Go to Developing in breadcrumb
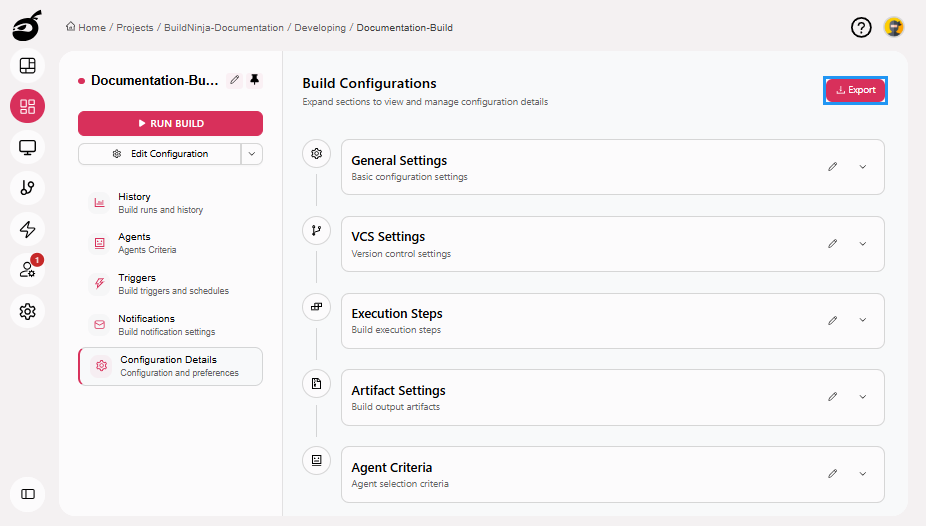This screenshot has width=926, height=526. tap(320, 28)
